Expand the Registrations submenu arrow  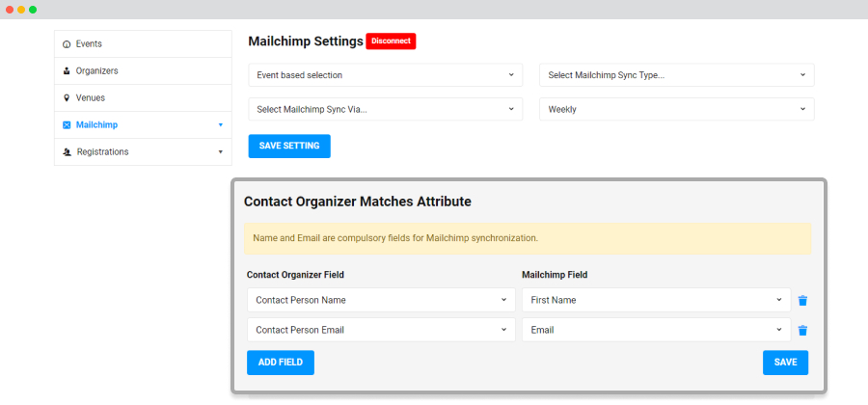(220, 151)
